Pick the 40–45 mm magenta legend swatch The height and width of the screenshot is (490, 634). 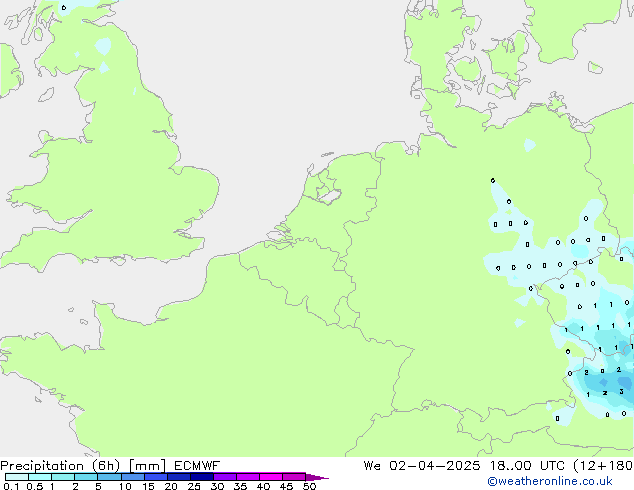click(271, 477)
